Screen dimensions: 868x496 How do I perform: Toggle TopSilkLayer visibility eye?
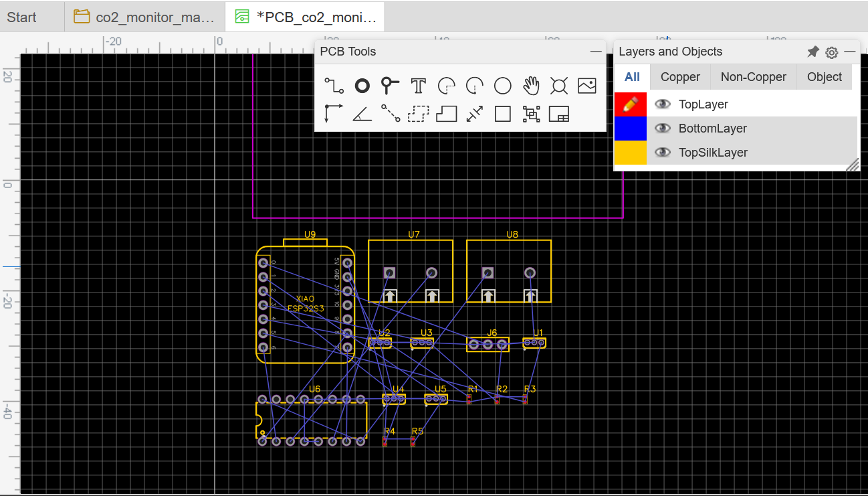pos(662,152)
